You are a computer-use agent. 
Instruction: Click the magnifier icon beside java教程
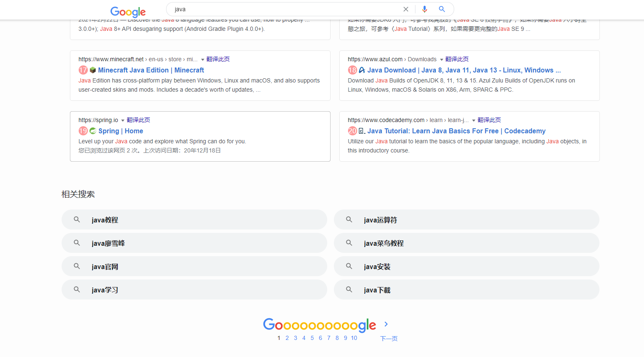(77, 220)
